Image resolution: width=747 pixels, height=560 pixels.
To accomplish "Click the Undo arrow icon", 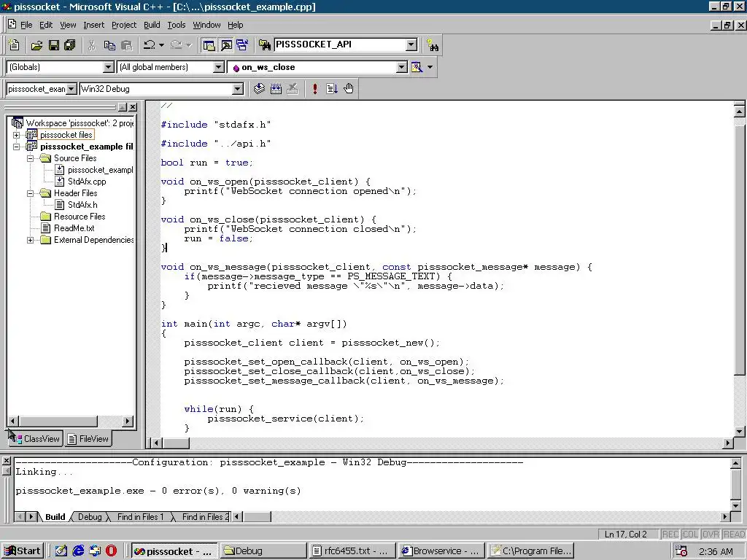I will click(149, 45).
